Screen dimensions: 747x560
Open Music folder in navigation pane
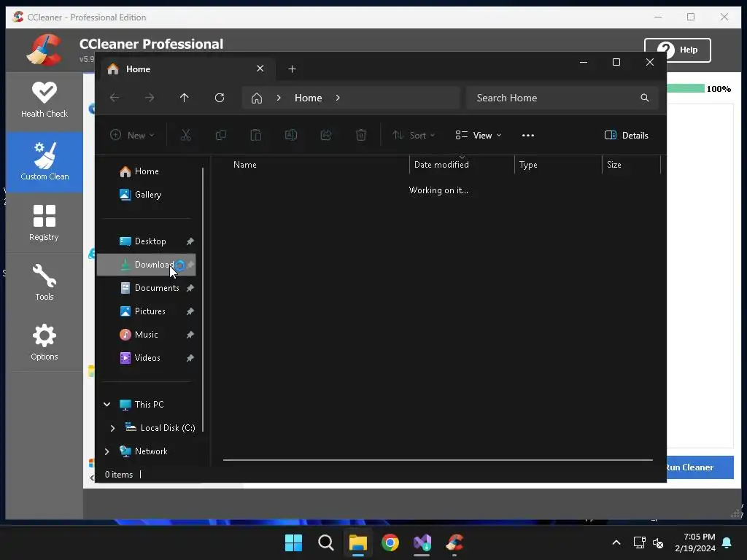(147, 335)
